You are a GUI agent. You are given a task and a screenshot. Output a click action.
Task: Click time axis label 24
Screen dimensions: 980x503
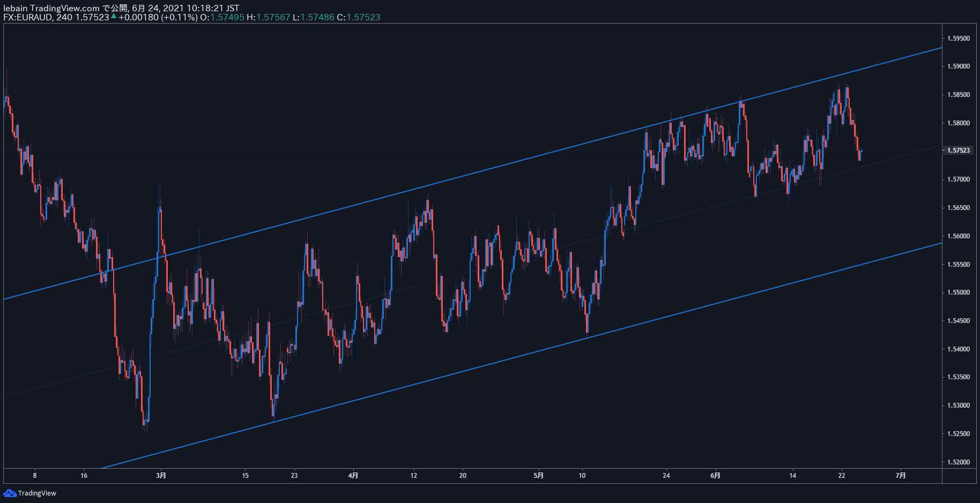[666, 475]
